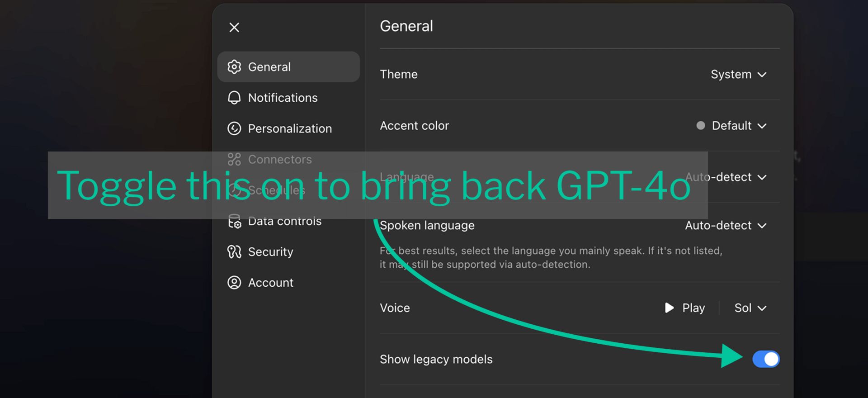Switch to the Security tab
The height and width of the screenshot is (398, 868).
point(288,252)
